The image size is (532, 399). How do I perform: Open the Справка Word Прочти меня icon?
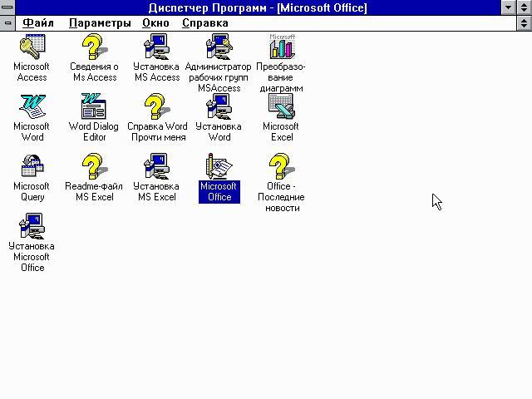coord(157,106)
